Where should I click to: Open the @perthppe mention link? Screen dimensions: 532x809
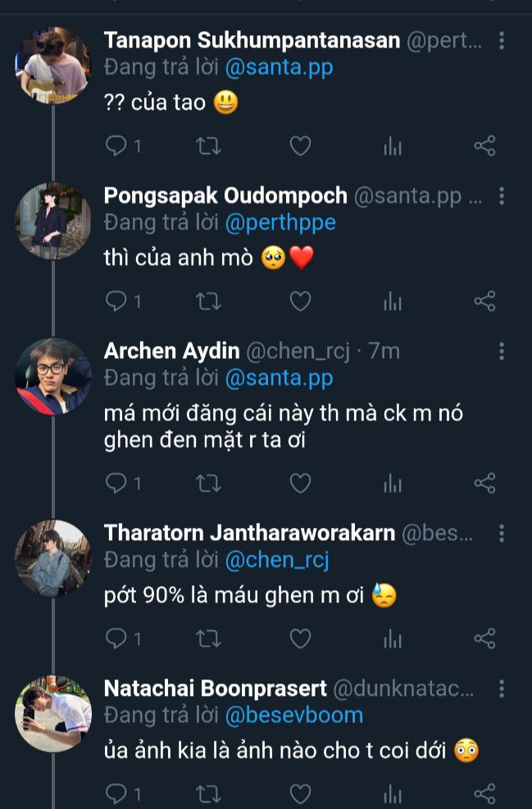pyautogui.click(x=280, y=223)
